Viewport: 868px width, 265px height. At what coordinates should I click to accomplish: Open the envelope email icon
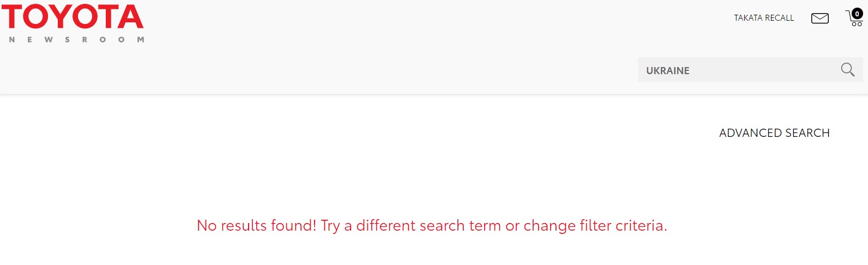tap(819, 19)
